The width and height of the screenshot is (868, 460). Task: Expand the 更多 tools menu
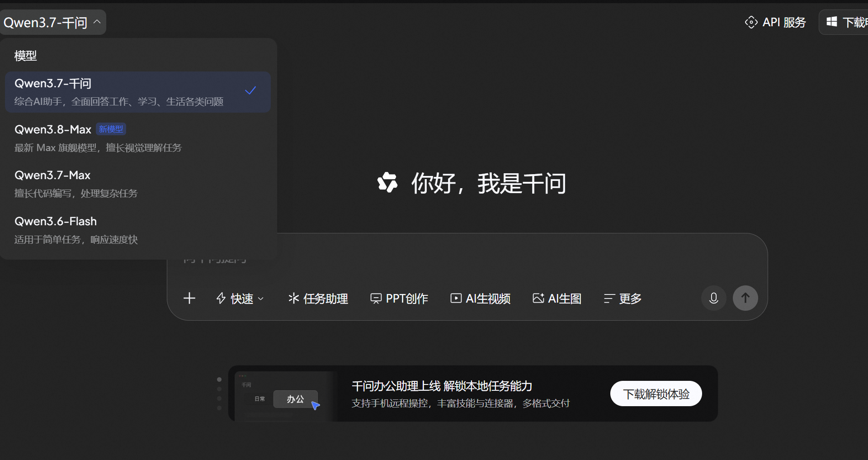coord(623,299)
